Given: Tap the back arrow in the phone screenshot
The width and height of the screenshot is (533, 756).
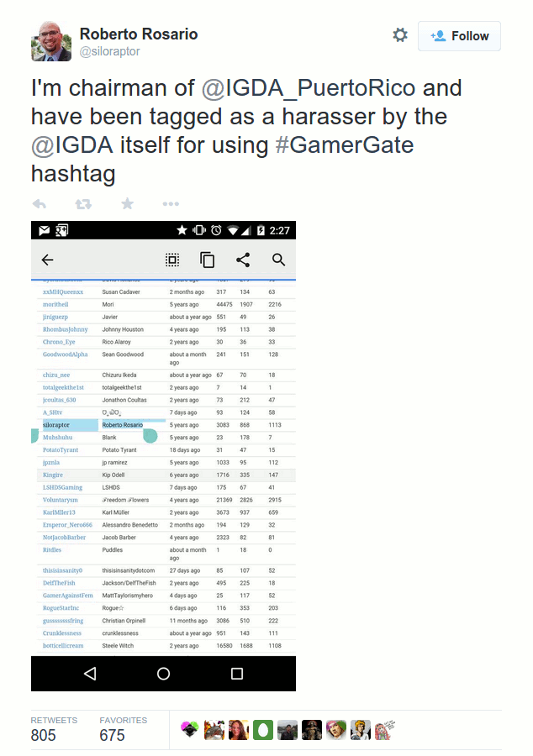Looking at the screenshot, I should coord(47,260).
